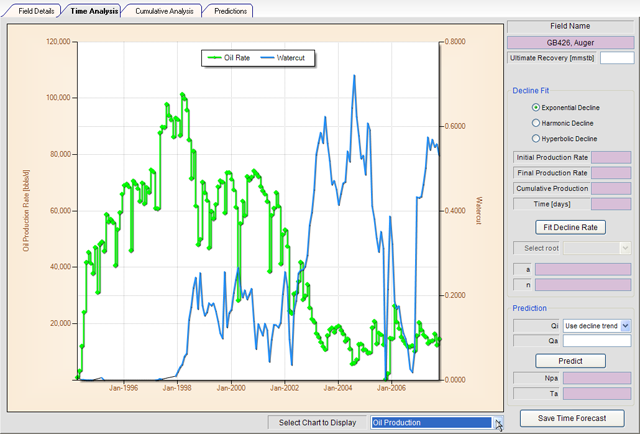Select the Final Production Rate field
The height and width of the screenshot is (434, 640).
613,173
